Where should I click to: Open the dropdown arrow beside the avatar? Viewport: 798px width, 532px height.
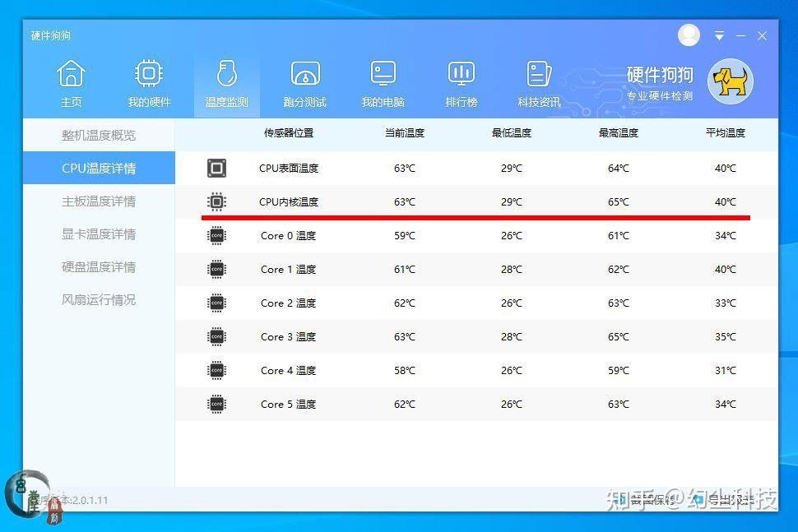pyautogui.click(x=717, y=35)
